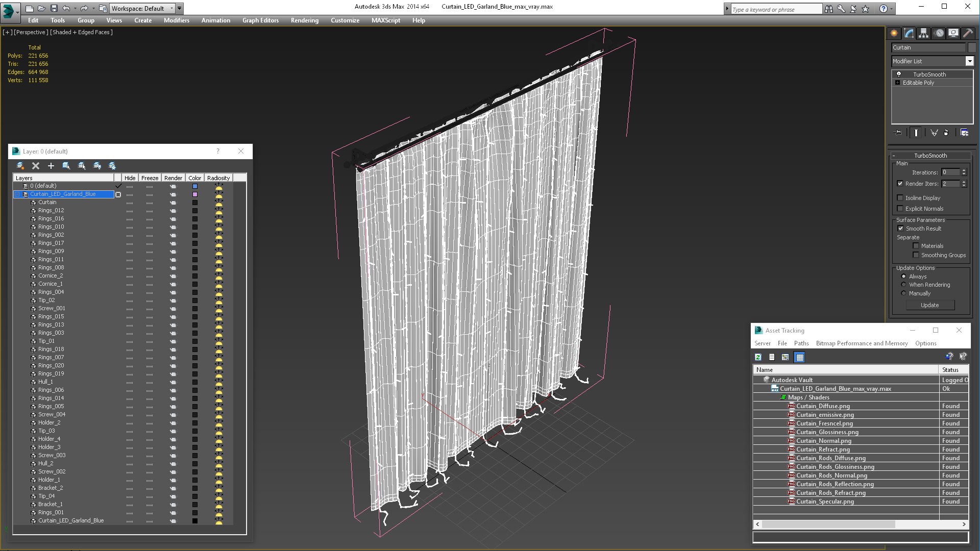Click the Shaded + Edged Faces viewport label
This screenshot has height=551, width=980.
(82, 32)
